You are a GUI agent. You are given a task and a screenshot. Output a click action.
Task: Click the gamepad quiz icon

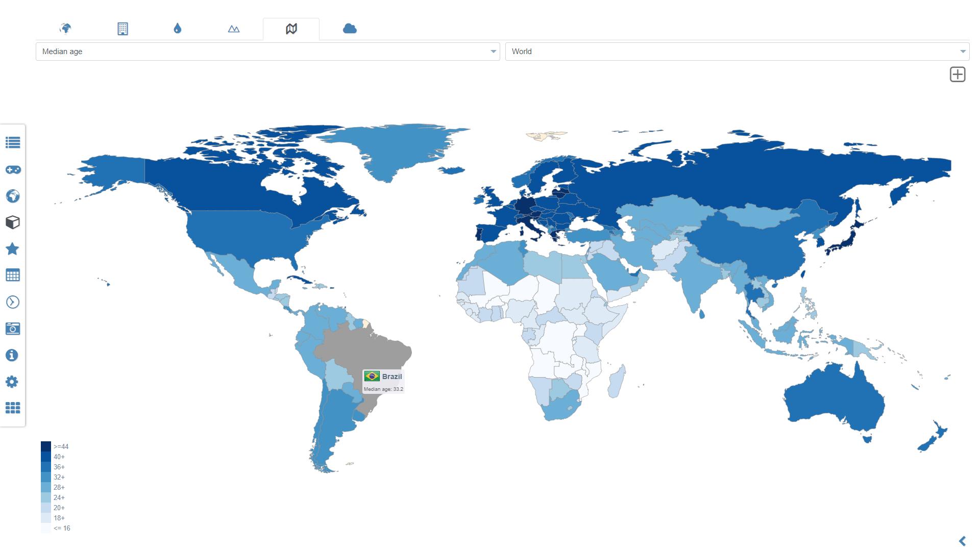(13, 169)
